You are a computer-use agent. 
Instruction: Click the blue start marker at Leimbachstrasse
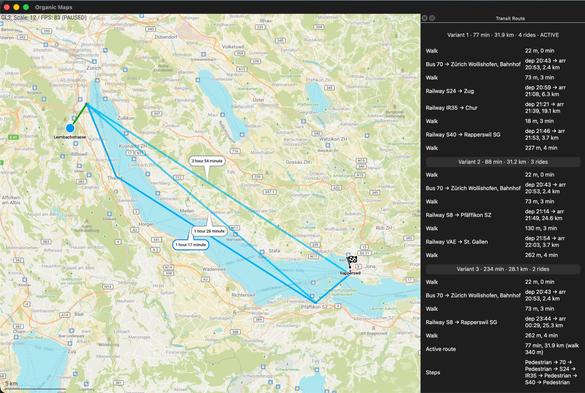(70, 128)
